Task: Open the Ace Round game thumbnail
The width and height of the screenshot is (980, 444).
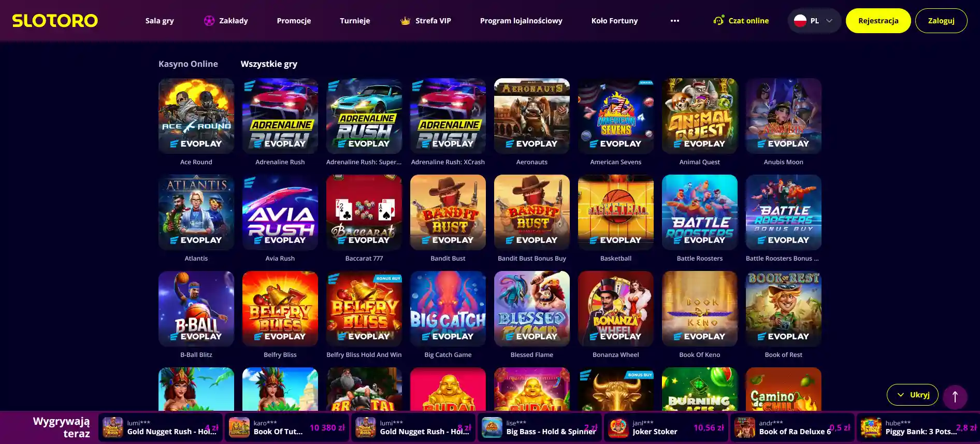Action: coord(196,116)
